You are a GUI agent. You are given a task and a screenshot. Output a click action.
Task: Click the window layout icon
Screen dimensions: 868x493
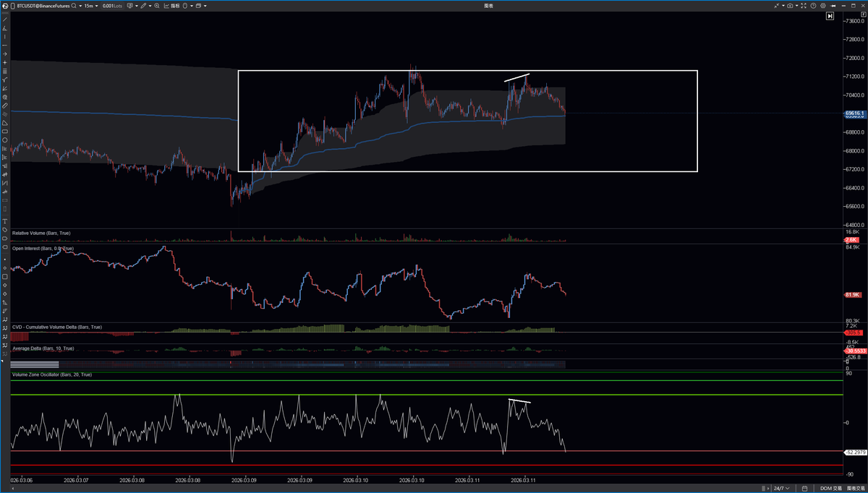(x=198, y=5)
